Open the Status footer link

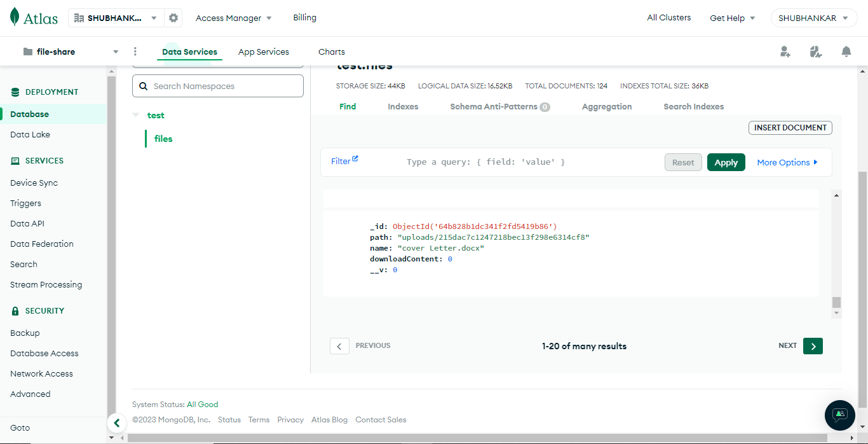229,420
